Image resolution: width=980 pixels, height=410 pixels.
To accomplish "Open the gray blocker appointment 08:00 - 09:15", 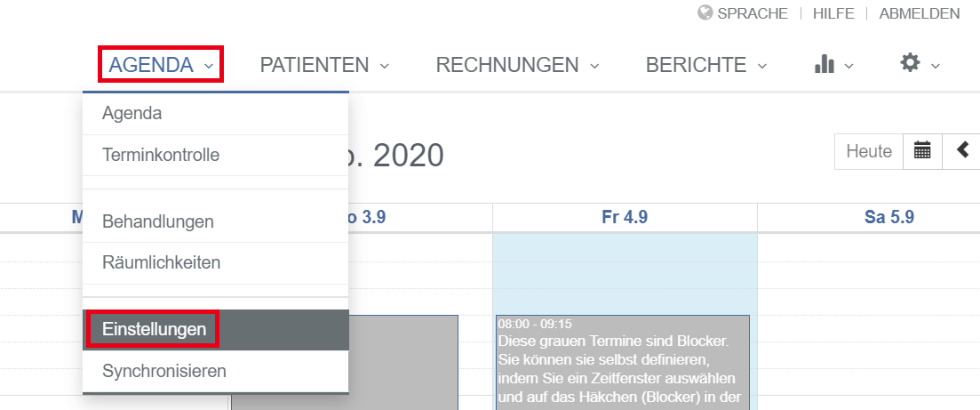I will coord(623,363).
